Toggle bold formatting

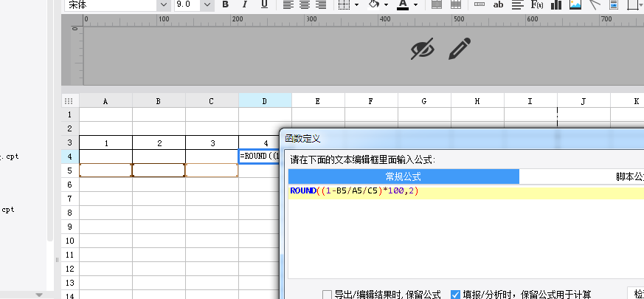(225, 4)
